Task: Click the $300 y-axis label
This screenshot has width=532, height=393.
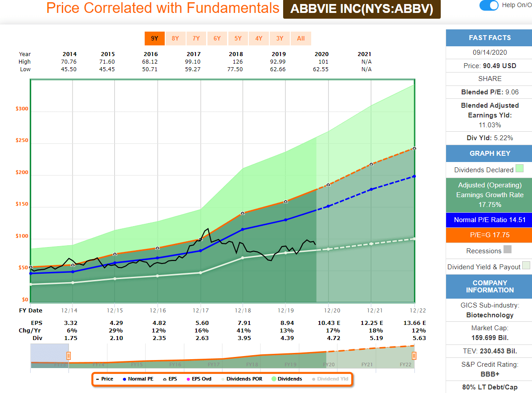Action: click(x=22, y=109)
